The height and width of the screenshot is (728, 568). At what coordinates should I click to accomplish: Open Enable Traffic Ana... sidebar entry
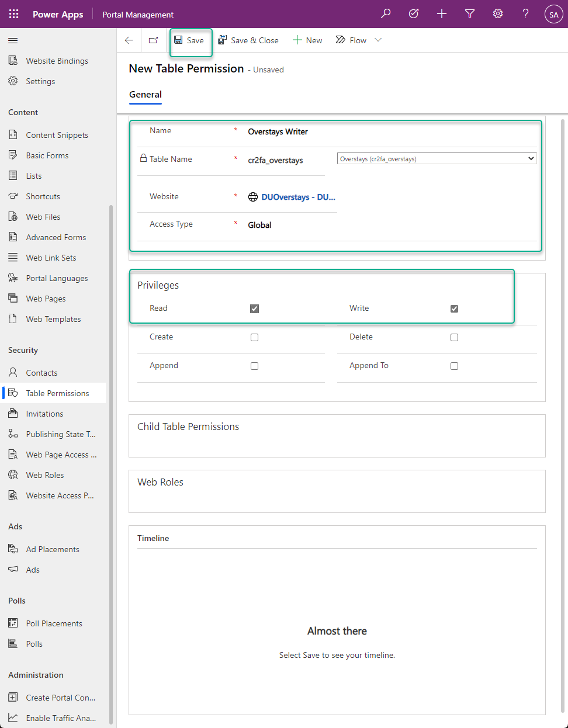pos(61,718)
